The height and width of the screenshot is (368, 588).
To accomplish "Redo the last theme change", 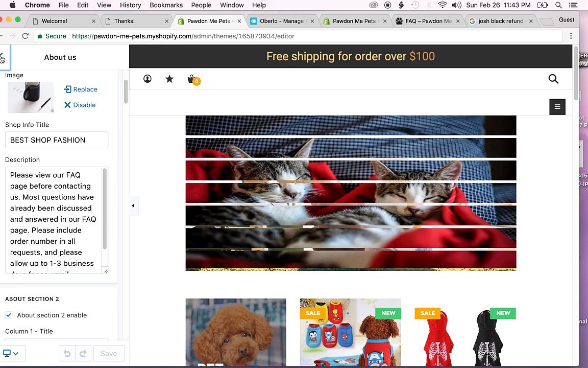I will tap(83, 353).
